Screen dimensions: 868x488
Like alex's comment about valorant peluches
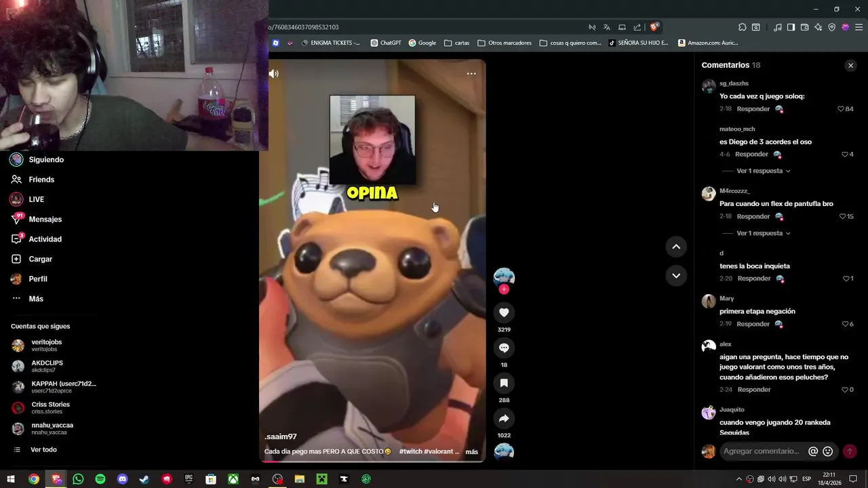coord(845,390)
